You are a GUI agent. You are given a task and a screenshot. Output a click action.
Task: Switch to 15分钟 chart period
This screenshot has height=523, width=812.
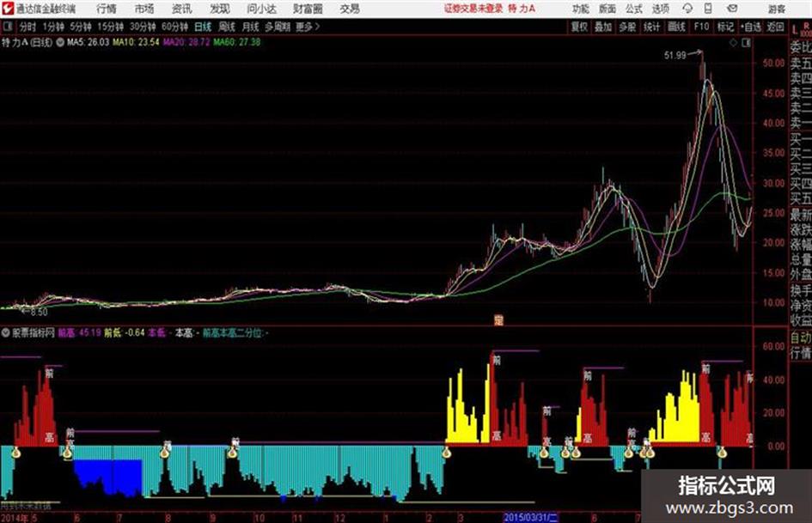(111, 27)
